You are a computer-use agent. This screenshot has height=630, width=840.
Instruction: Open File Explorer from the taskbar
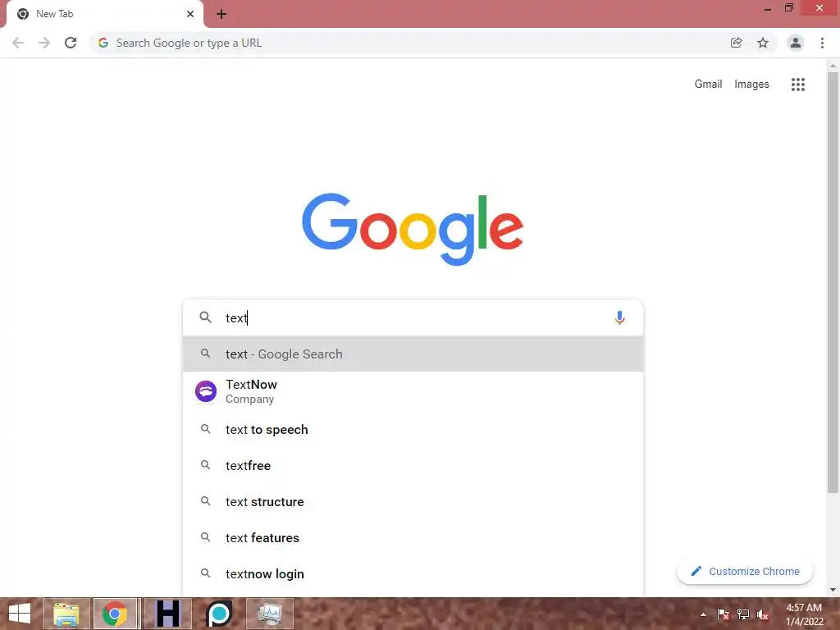(x=66, y=614)
